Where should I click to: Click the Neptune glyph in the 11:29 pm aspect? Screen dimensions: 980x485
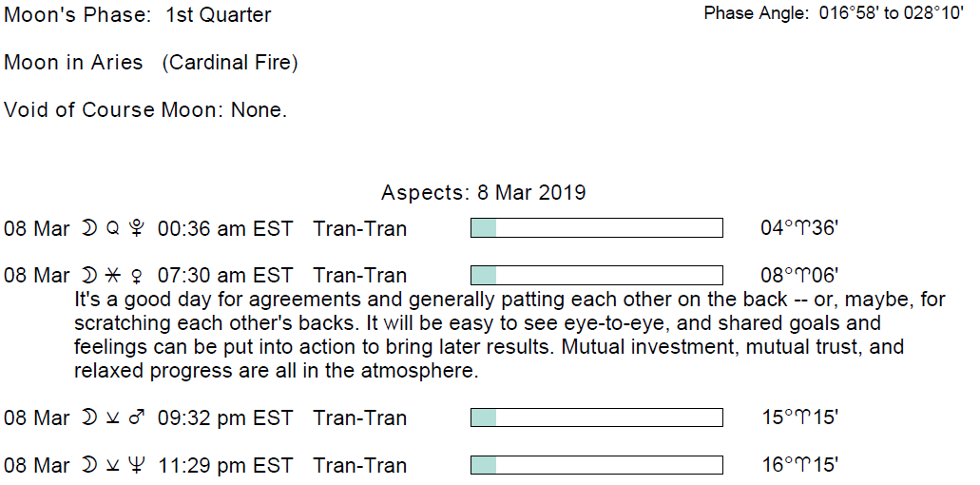[x=138, y=466]
